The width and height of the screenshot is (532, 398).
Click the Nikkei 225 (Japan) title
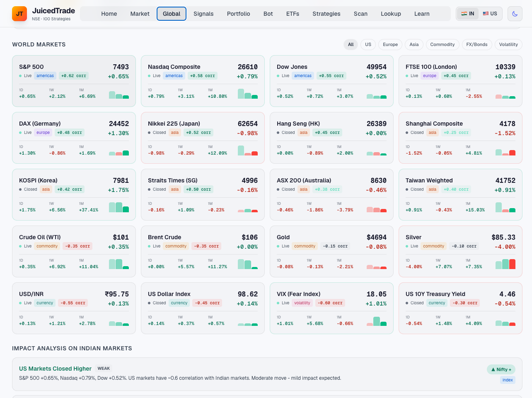(x=174, y=124)
